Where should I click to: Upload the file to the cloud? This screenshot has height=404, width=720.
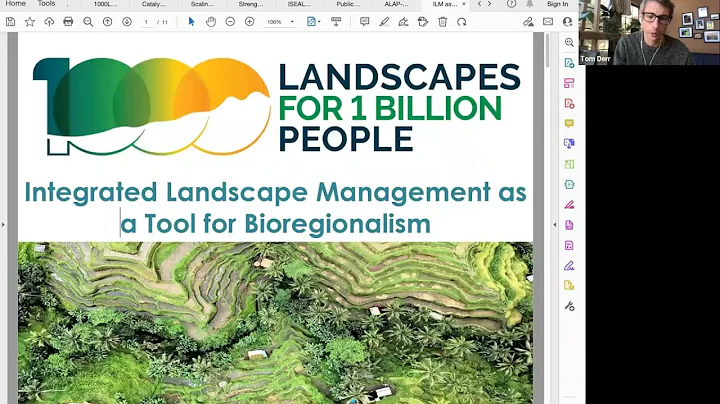pyautogui.click(x=49, y=22)
